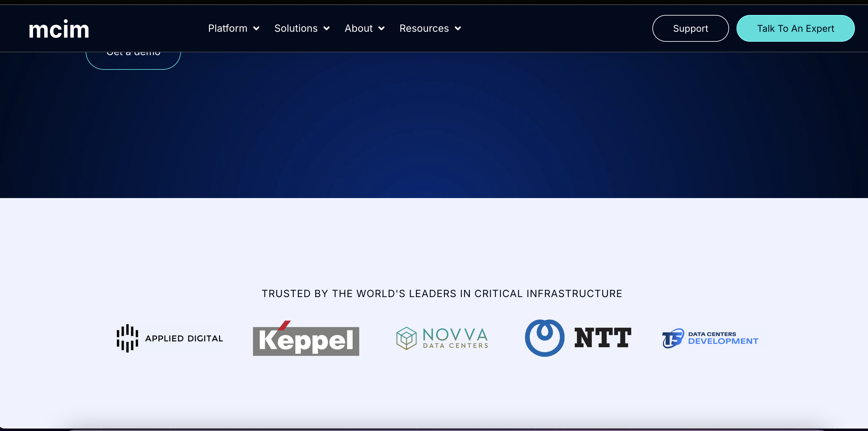This screenshot has height=431, width=868.
Task: Click the 'Trusted by the world's leaders' heading
Action: pyautogui.click(x=442, y=294)
